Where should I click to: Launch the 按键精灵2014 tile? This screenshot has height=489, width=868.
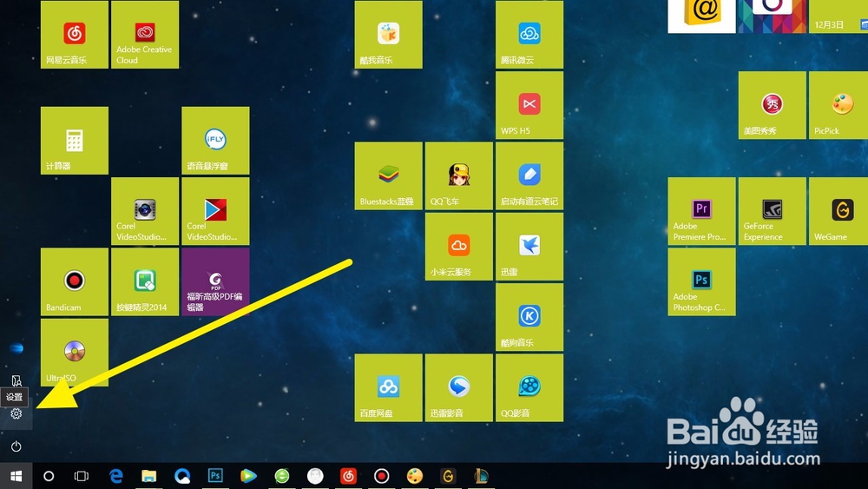(x=145, y=282)
